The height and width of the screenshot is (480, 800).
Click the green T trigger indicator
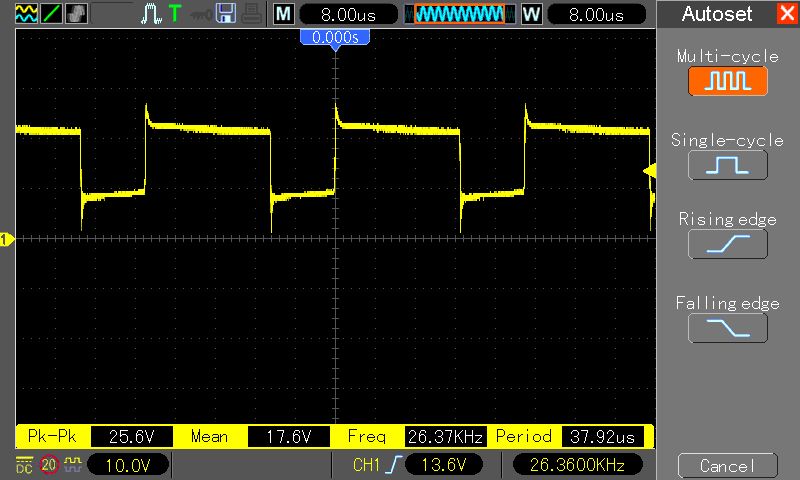click(175, 14)
